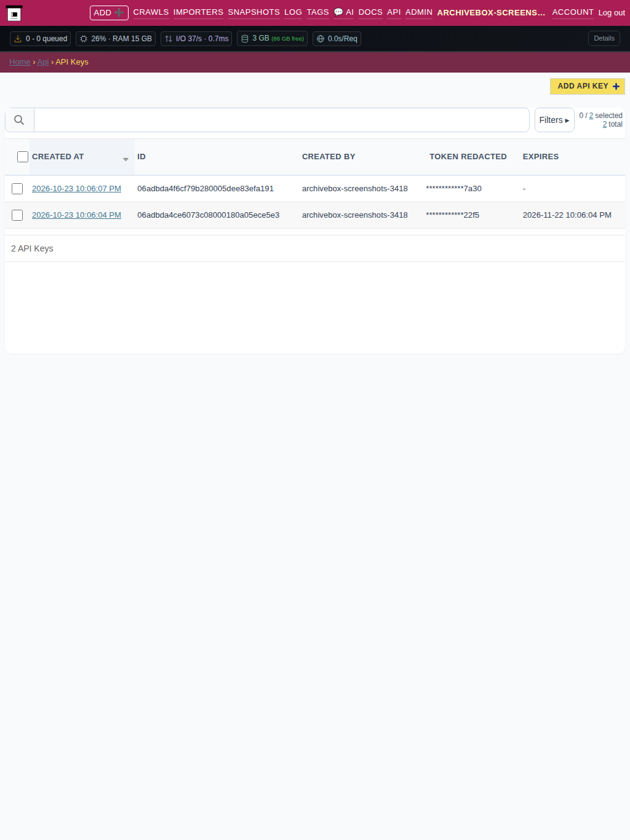The width and height of the screenshot is (630, 840).
Task: Click the CREATED BY column header
Action: click(329, 157)
